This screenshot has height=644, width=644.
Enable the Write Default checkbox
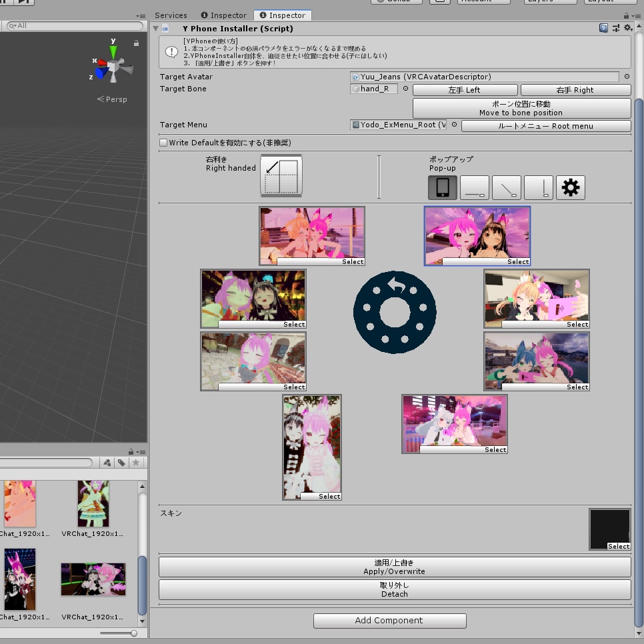tap(163, 143)
